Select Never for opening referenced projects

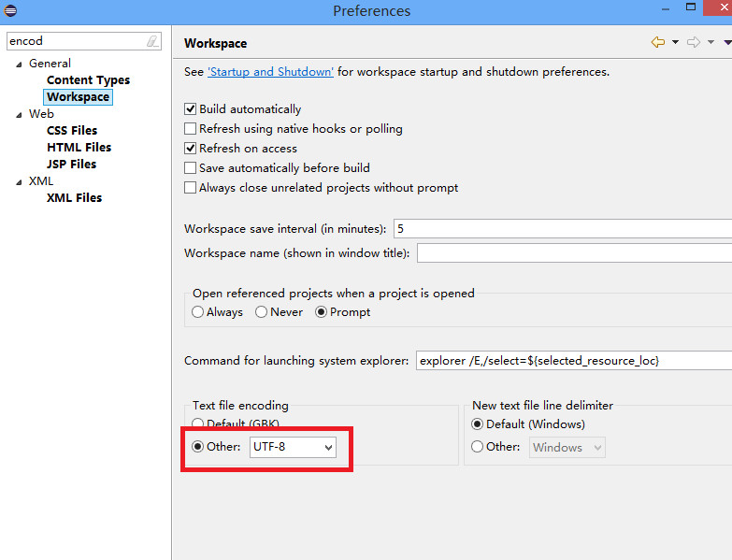pyautogui.click(x=261, y=311)
